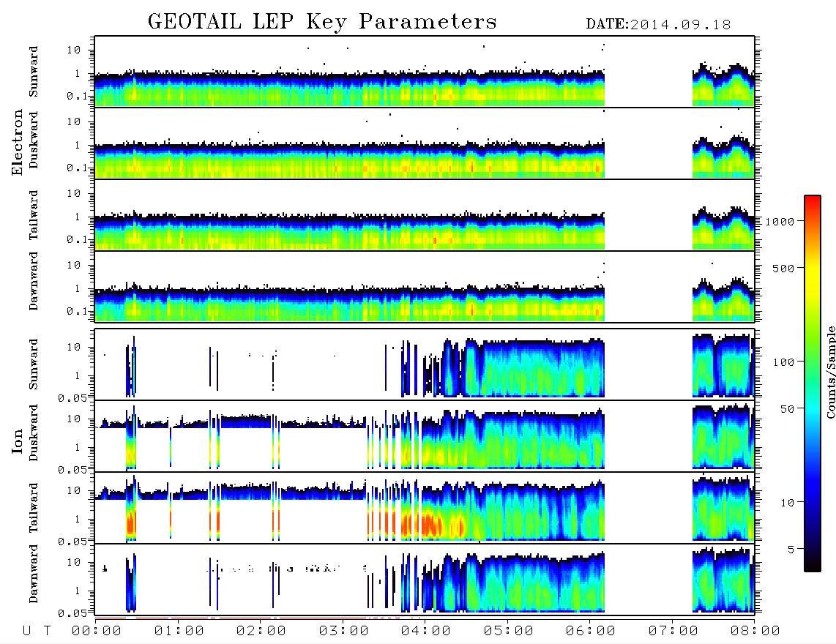Click the Counts/Sample color bar
Image resolution: width=836 pixels, height=644 pixels.
[x=813, y=383]
